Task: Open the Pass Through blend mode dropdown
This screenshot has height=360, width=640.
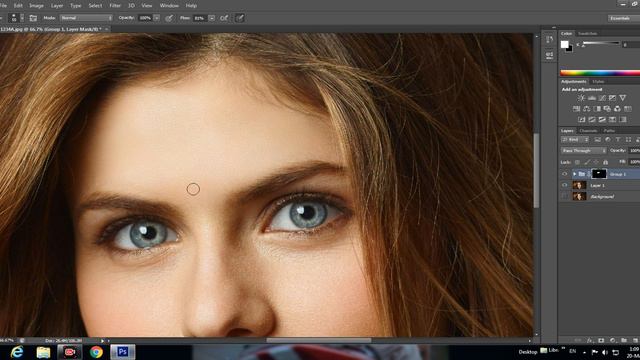Action: [x=584, y=151]
